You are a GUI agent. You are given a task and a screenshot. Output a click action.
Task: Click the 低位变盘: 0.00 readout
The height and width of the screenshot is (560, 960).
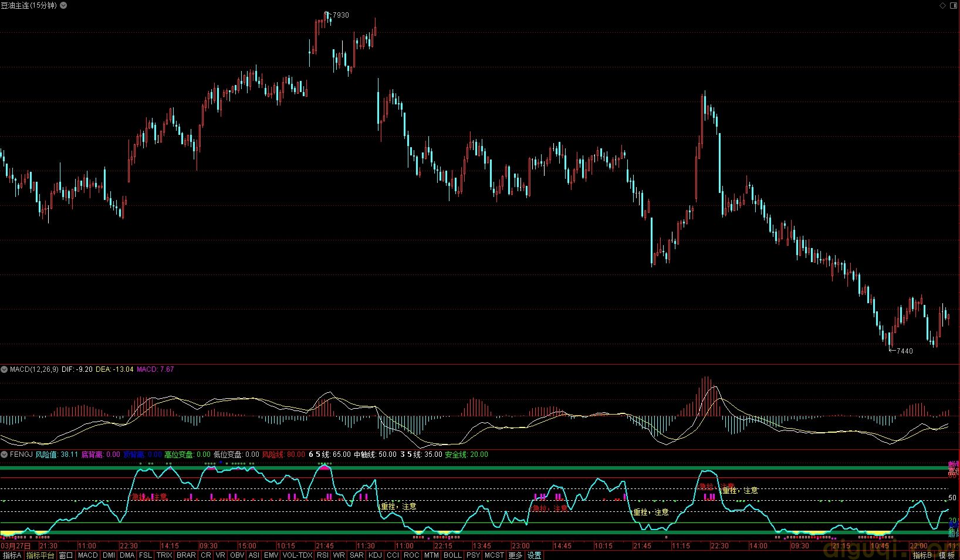236,454
